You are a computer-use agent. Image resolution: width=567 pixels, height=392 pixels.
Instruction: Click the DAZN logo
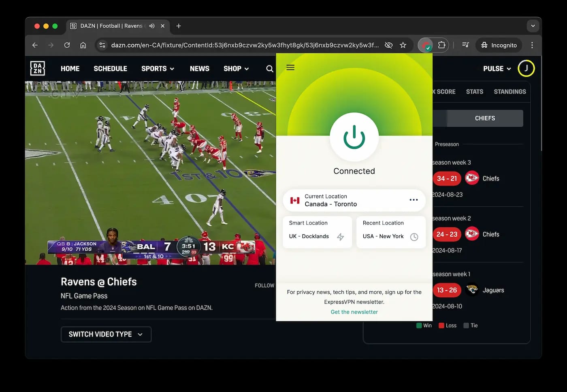37,68
